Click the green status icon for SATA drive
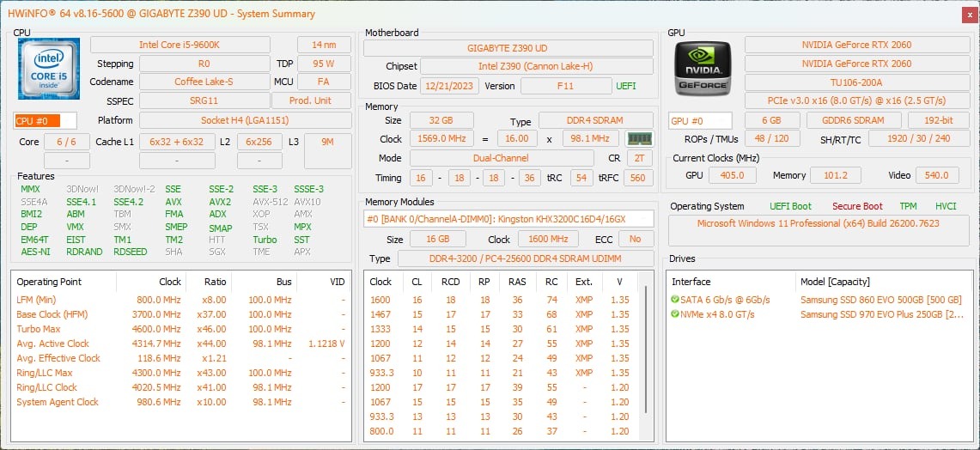980x450 pixels. (x=675, y=300)
